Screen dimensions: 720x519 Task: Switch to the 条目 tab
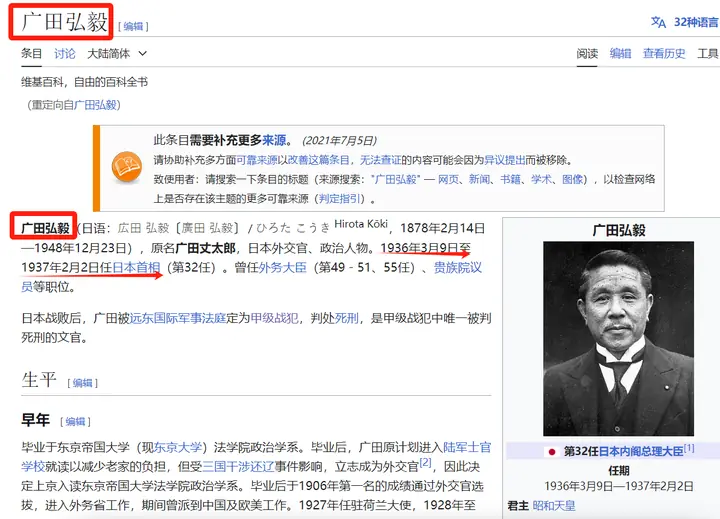(32, 54)
